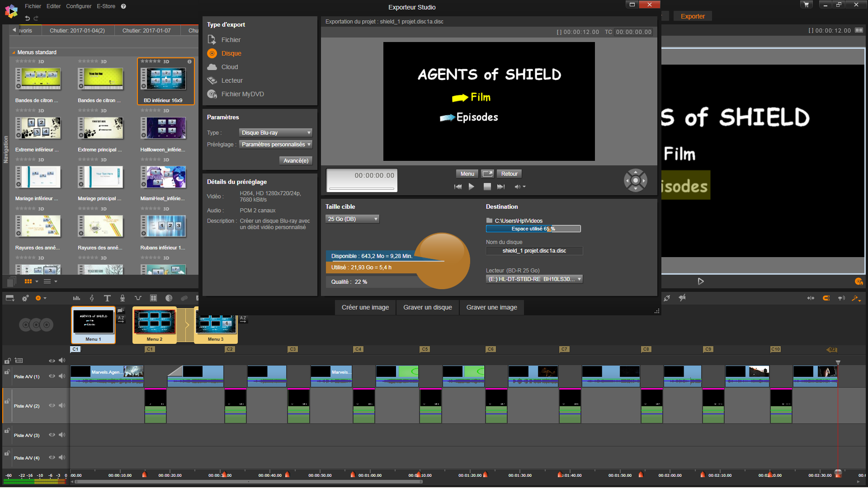
Task: Click the Créer une image button
Action: click(x=365, y=307)
